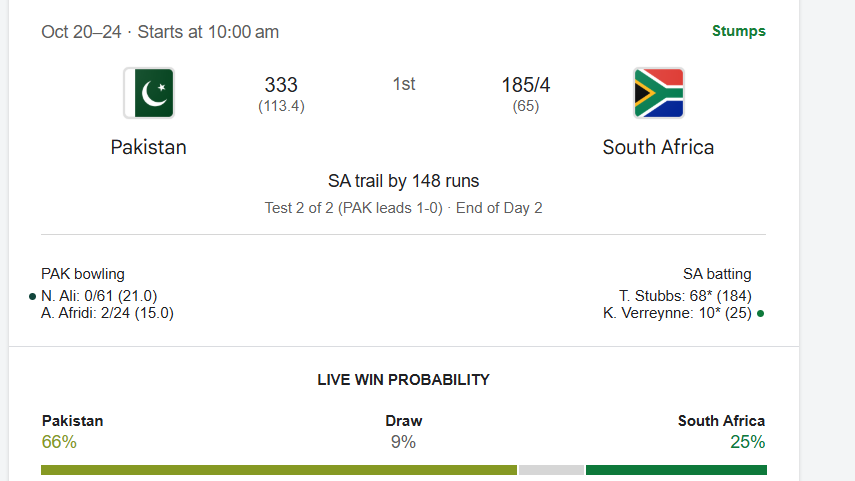Click the South Africa flag icon
This screenshot has height=481, width=855.
coord(659,93)
